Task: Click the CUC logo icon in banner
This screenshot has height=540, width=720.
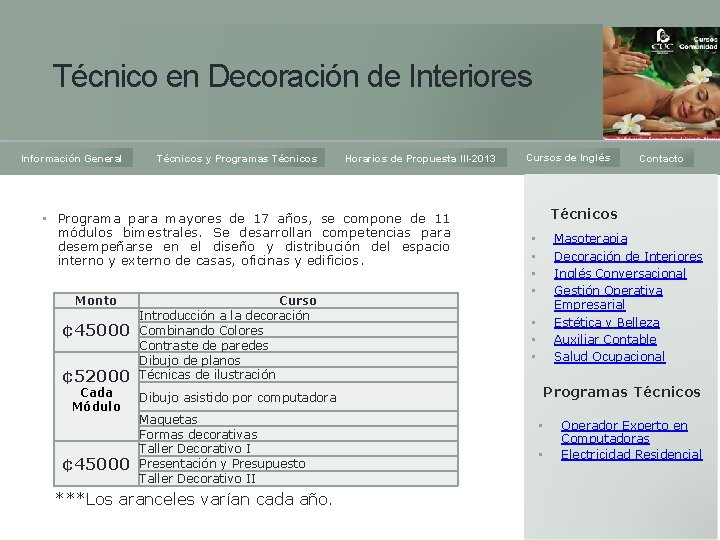Action: [x=662, y=40]
